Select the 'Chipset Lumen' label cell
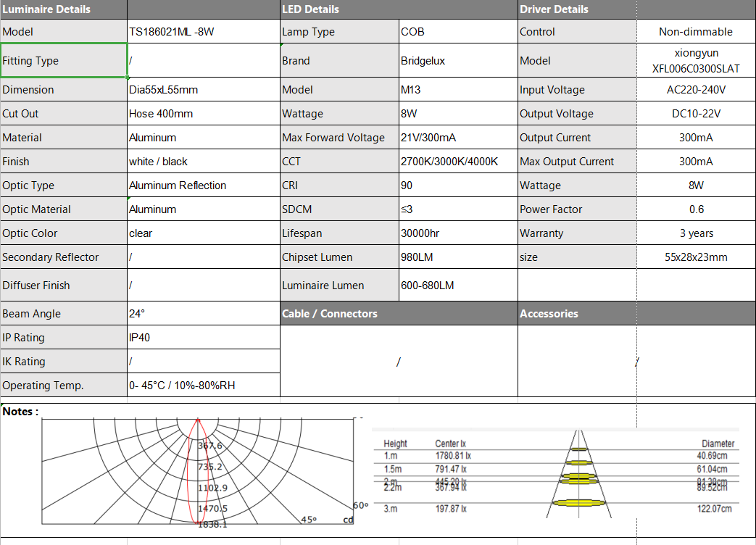The height and width of the screenshot is (545, 756). point(339,257)
